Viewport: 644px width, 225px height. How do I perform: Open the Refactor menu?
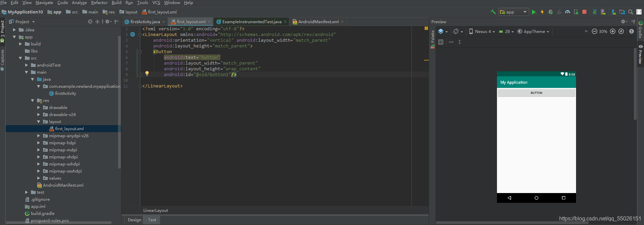99,2
